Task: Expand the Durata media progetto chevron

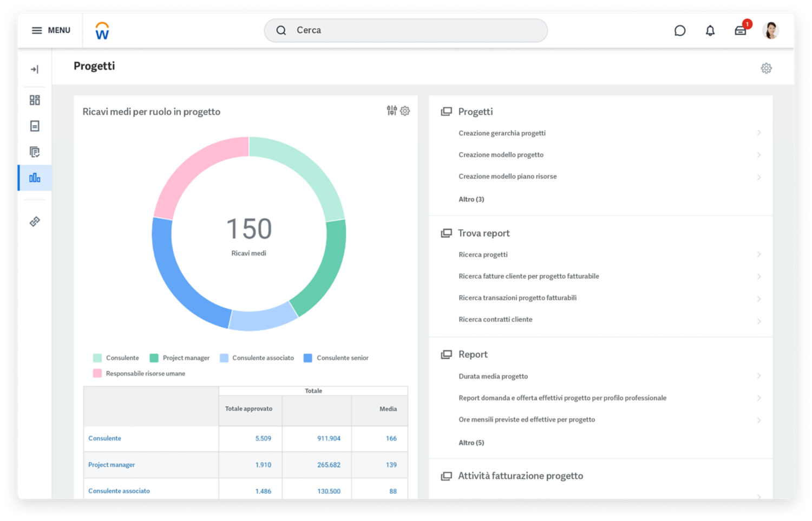Action: click(759, 375)
